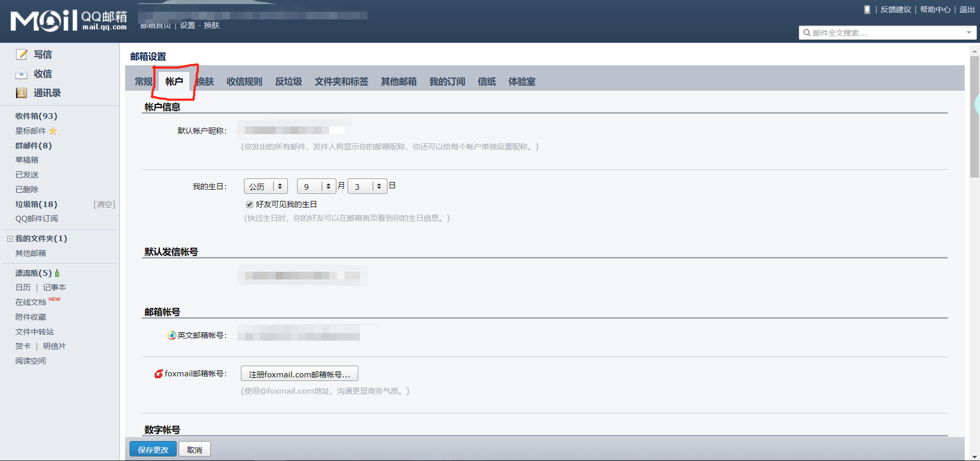Expand 我的文件夹 tree node

pyautogui.click(x=10, y=239)
